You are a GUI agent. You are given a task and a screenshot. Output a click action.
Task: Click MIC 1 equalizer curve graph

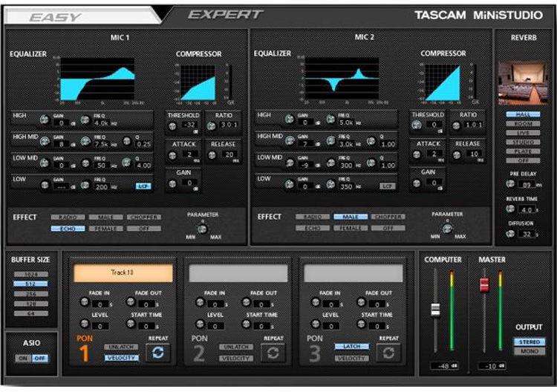[x=97, y=79]
